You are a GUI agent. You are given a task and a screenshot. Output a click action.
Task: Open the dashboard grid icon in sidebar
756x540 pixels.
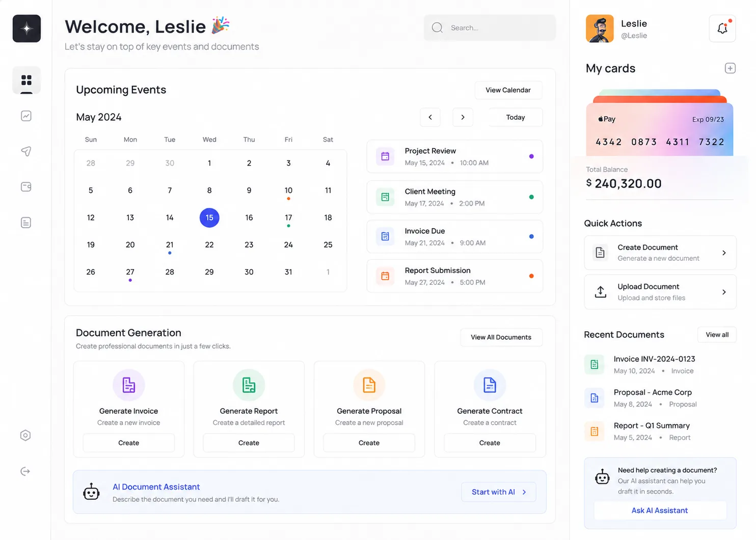click(x=26, y=80)
